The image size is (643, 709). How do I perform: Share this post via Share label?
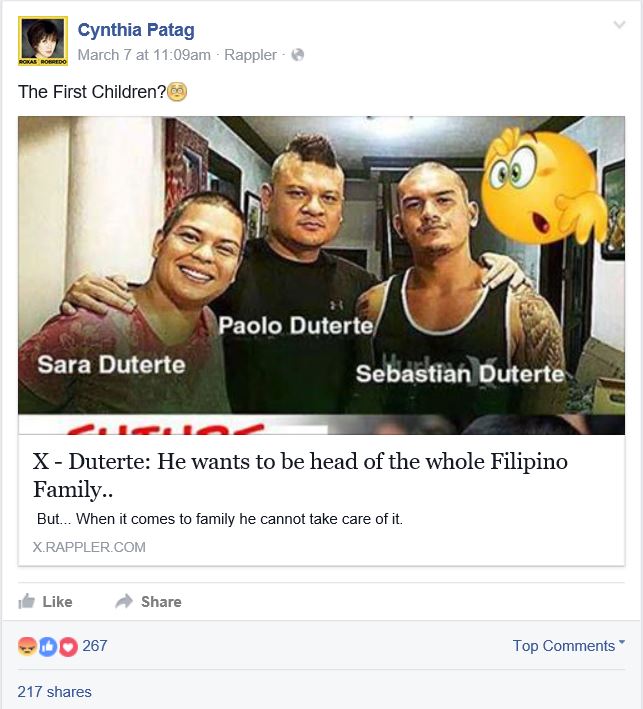161,602
